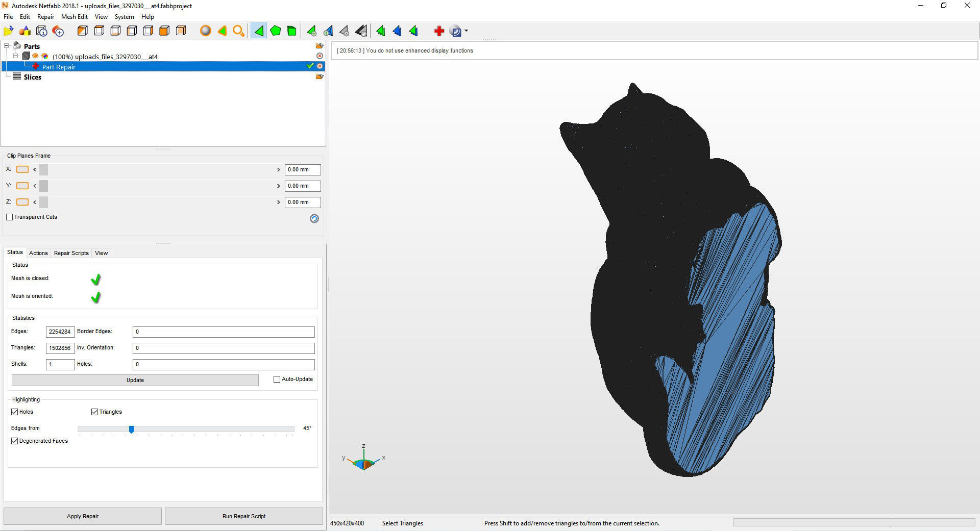Select the Slices tree item
Image resolution: width=980 pixels, height=531 pixels.
click(32, 77)
